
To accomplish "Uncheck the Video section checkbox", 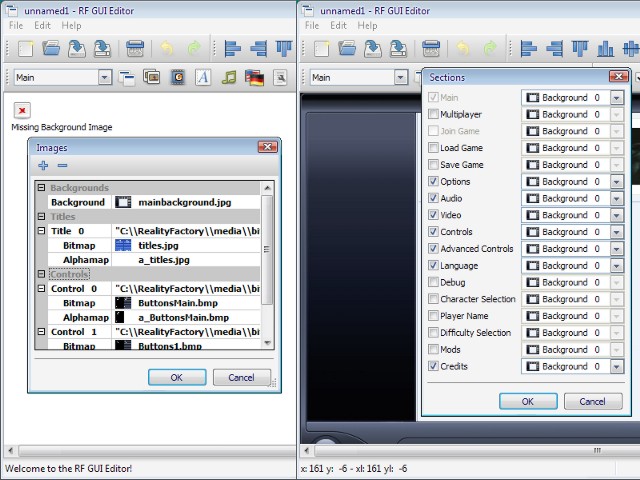I will [x=433, y=215].
